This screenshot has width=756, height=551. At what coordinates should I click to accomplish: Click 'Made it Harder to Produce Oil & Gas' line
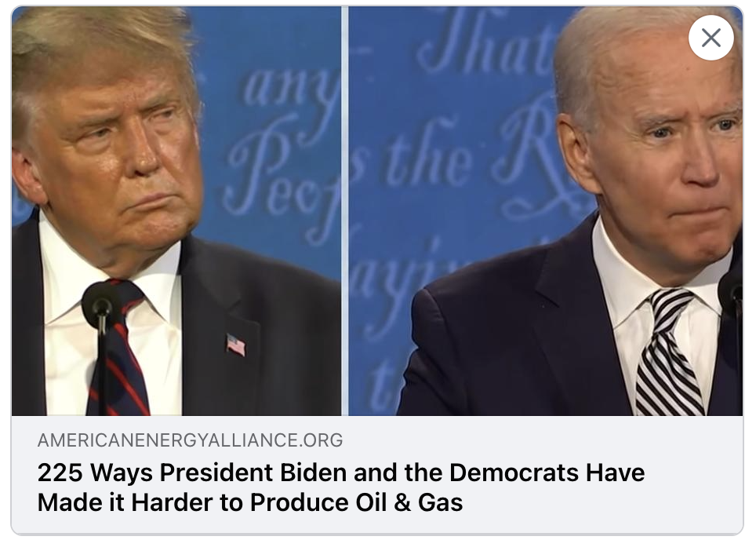249,502
